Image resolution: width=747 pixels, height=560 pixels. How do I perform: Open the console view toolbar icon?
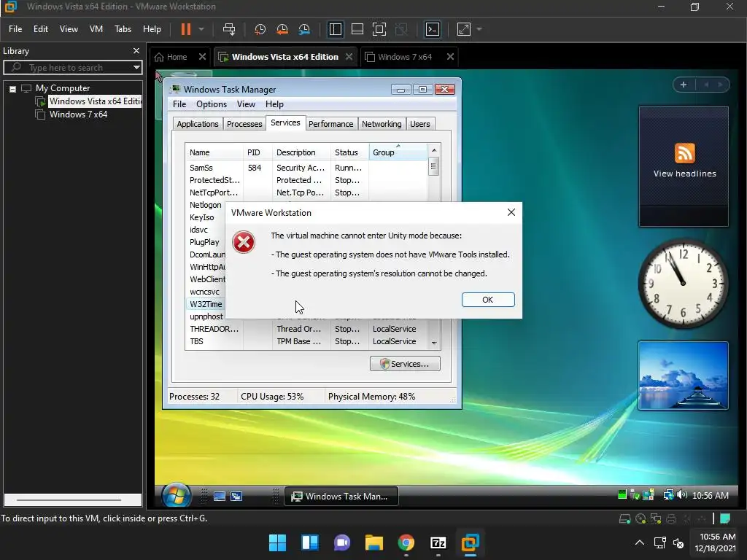click(x=433, y=29)
